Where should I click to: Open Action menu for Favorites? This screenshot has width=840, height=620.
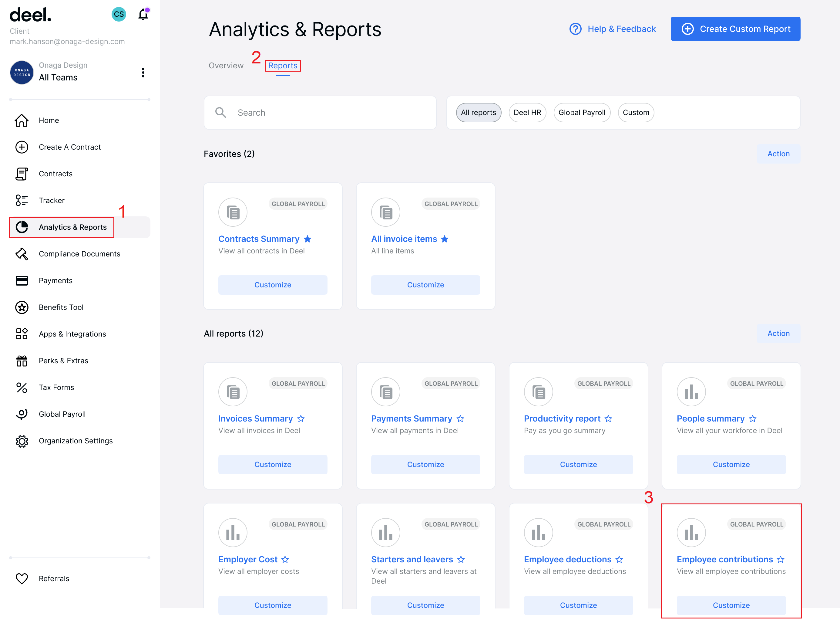point(778,154)
